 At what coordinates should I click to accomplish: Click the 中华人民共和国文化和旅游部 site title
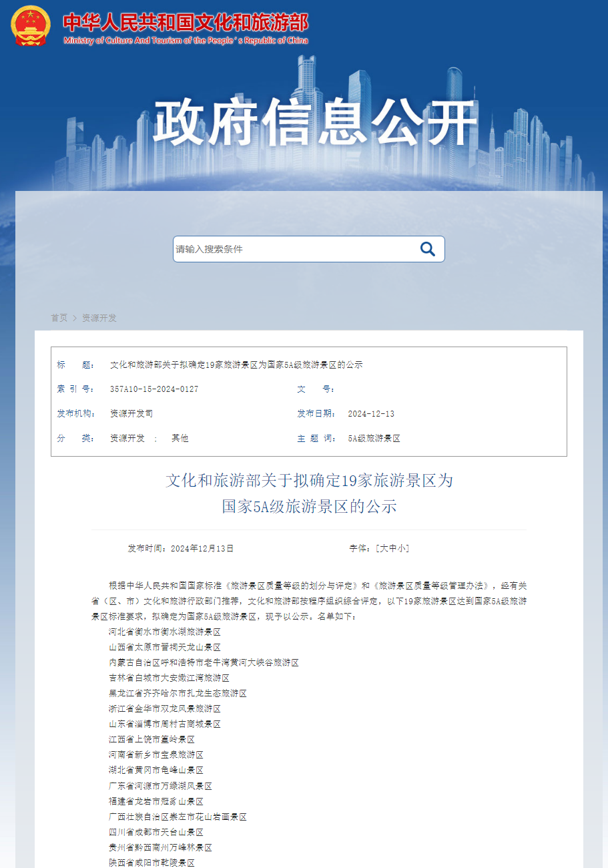tap(186, 23)
